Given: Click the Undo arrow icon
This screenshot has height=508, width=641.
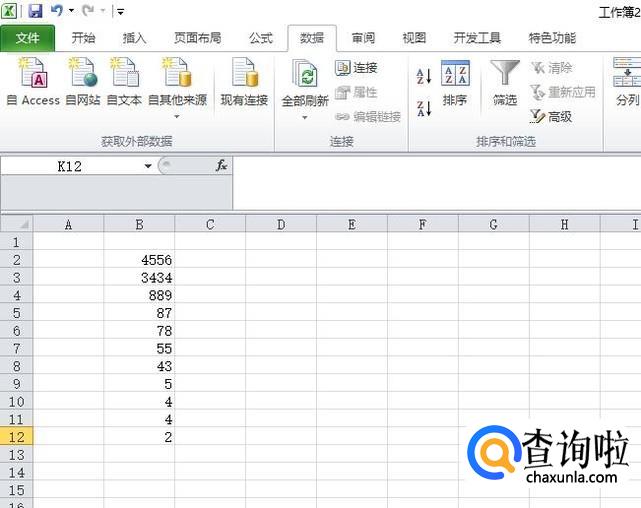Looking at the screenshot, I should click(x=57, y=10).
